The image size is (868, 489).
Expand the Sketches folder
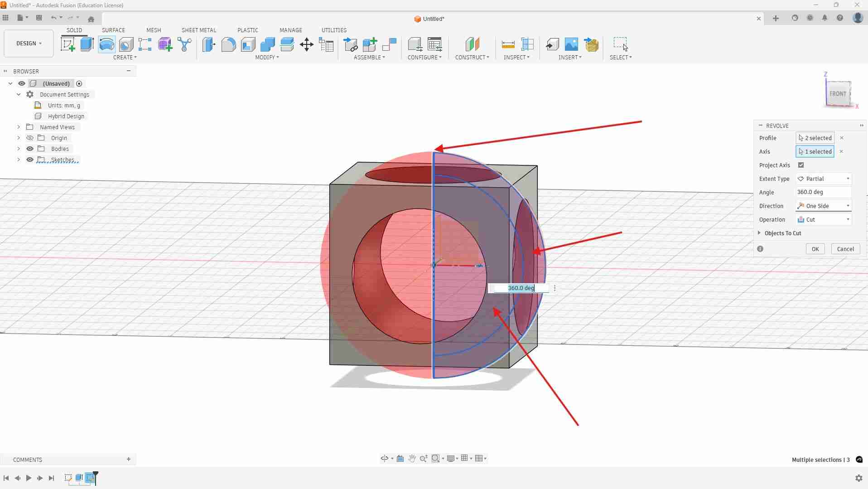(19, 160)
